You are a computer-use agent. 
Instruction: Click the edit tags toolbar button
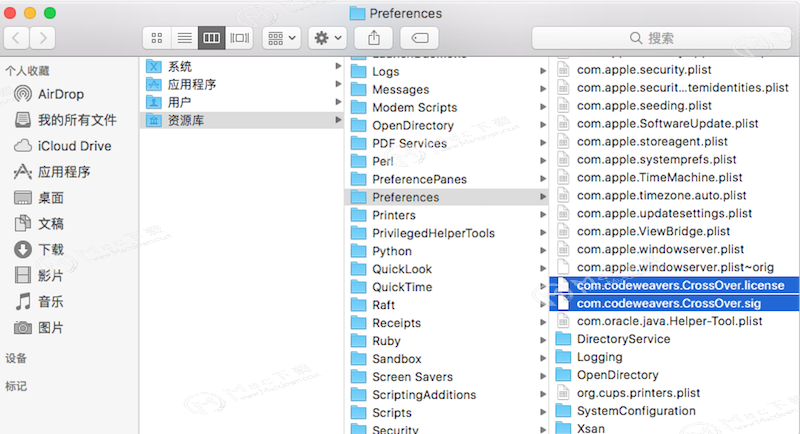[419, 38]
